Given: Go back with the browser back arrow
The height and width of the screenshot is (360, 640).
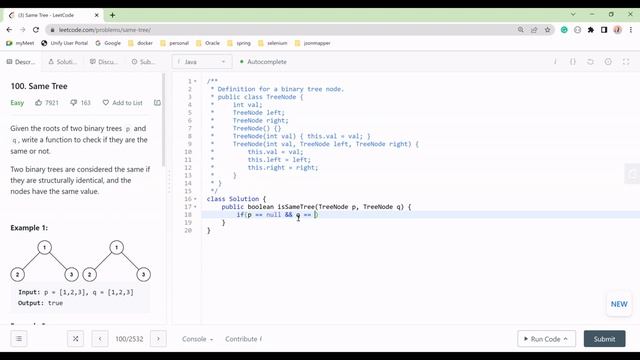Looking at the screenshot, I should tap(9, 30).
